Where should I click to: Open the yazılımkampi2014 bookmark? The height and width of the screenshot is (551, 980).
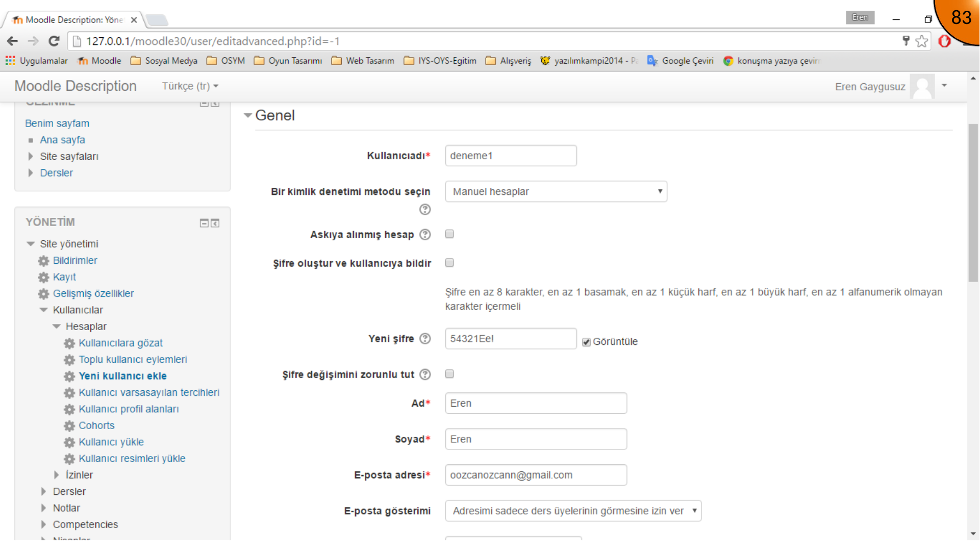(589, 61)
